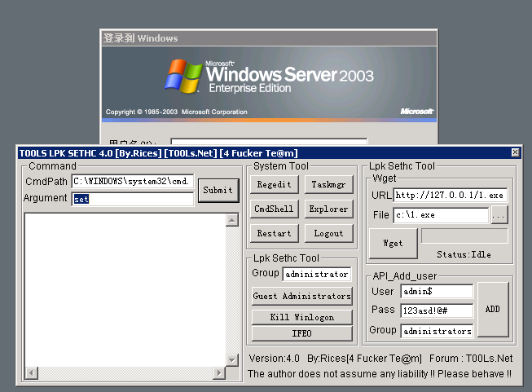
Task: Click Kill Winlogon button
Action: (x=301, y=317)
